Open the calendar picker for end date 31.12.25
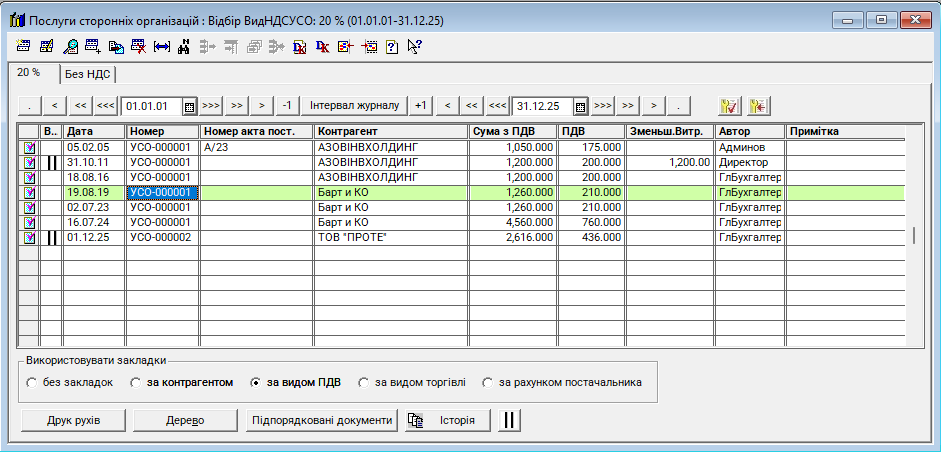The width and height of the screenshot is (941, 452). (x=580, y=106)
